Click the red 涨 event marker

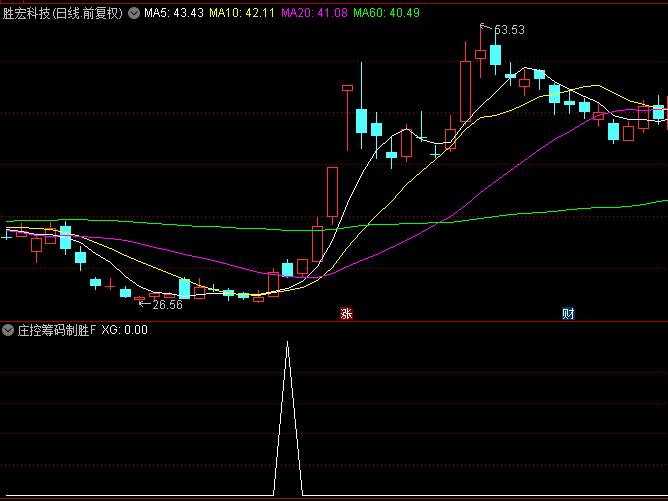(x=346, y=314)
